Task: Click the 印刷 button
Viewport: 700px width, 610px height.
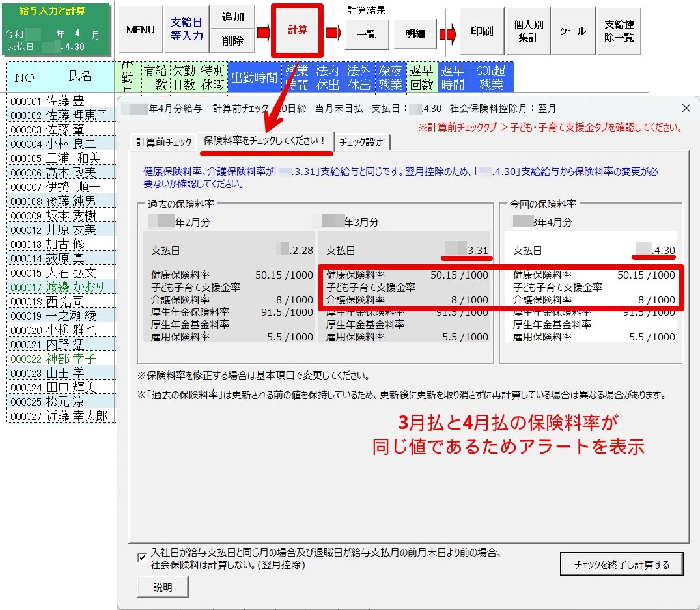Action: [x=481, y=31]
